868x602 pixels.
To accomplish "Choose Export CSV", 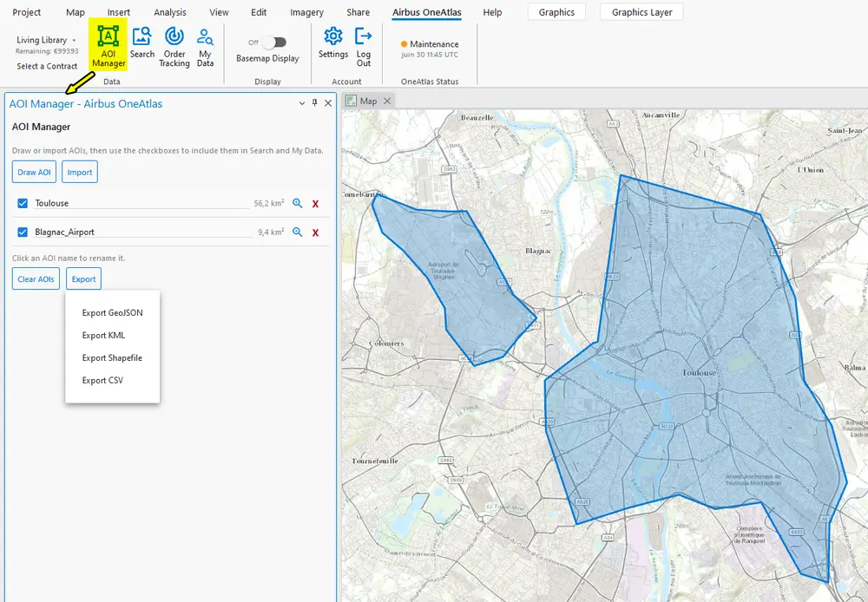I will [x=102, y=380].
